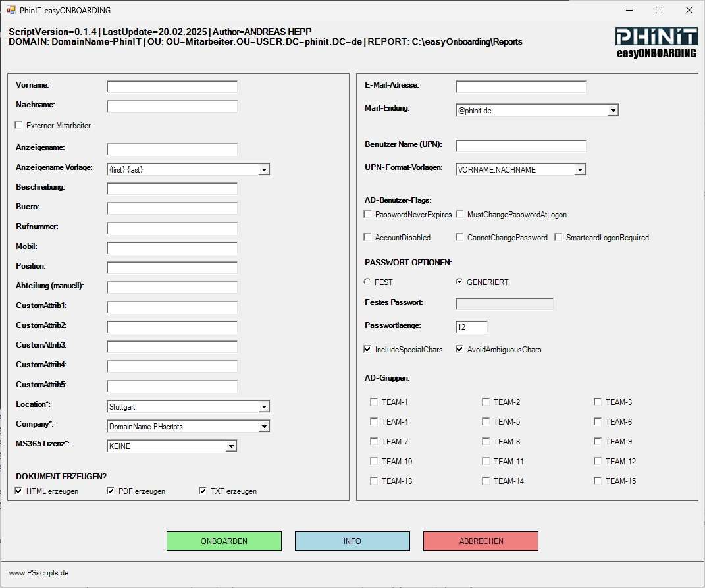The image size is (705, 588).
Task: Uncheck the PDF erzeugen option
Action: coord(111,491)
